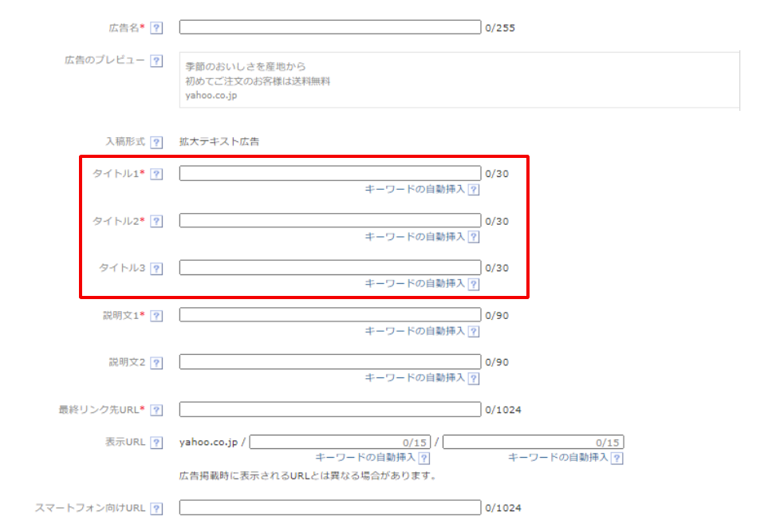Click キーワードの自動挿入 under second 表示URL path

pos(558,457)
